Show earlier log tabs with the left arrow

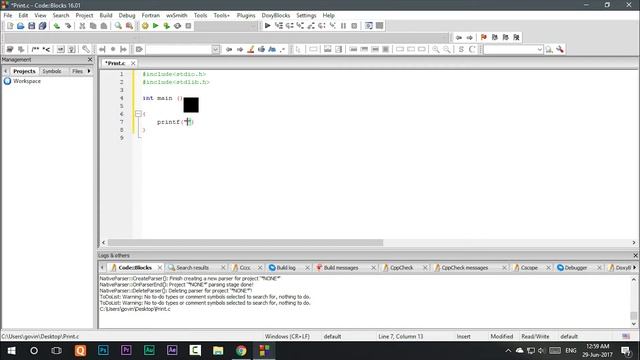pyautogui.click(x=102, y=268)
